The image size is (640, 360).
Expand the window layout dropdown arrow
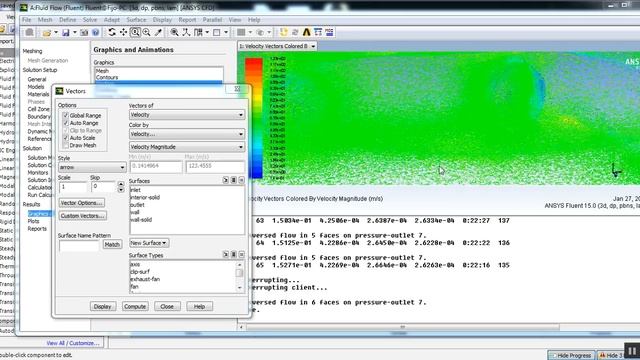coord(226,32)
